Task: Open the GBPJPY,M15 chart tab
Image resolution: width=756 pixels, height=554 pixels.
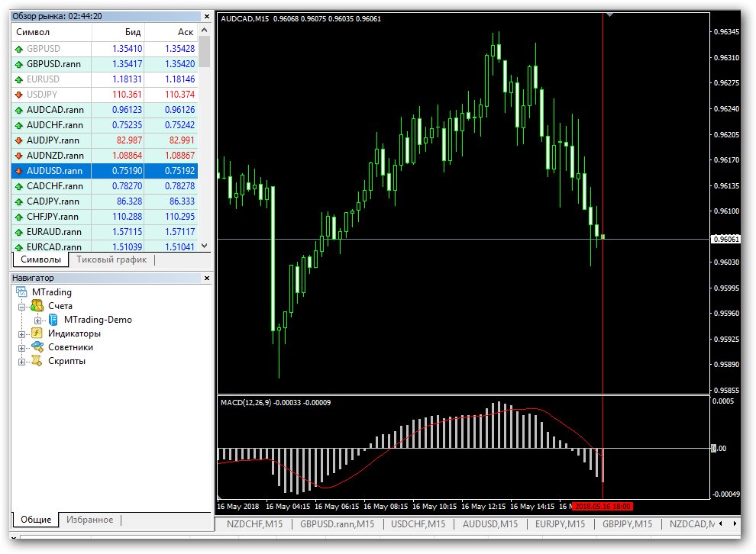Action: coord(627,523)
